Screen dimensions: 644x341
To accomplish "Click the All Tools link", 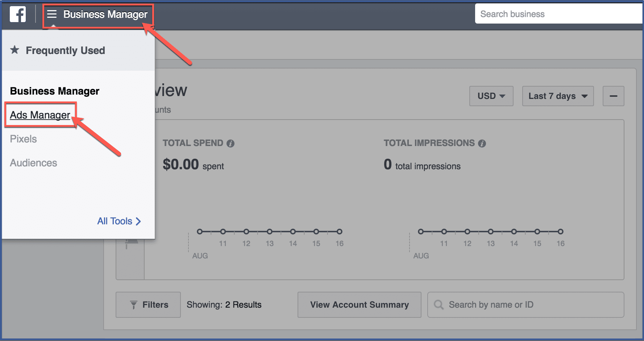I will click(115, 221).
